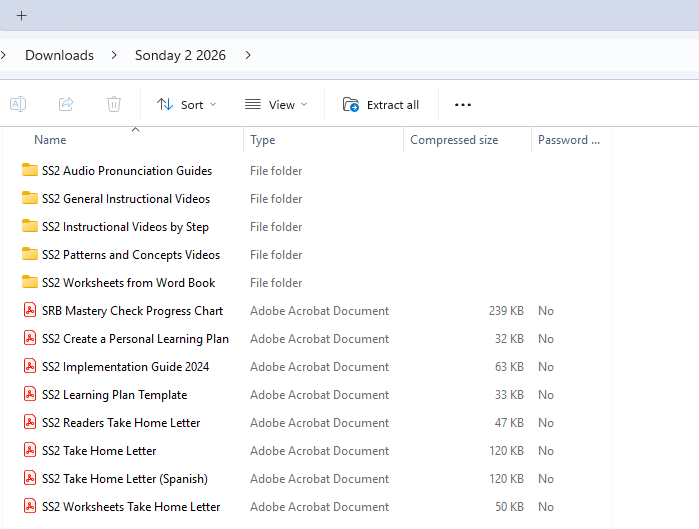Click the Delete trash can icon
Viewport: 699px width, 529px height.
pos(114,104)
